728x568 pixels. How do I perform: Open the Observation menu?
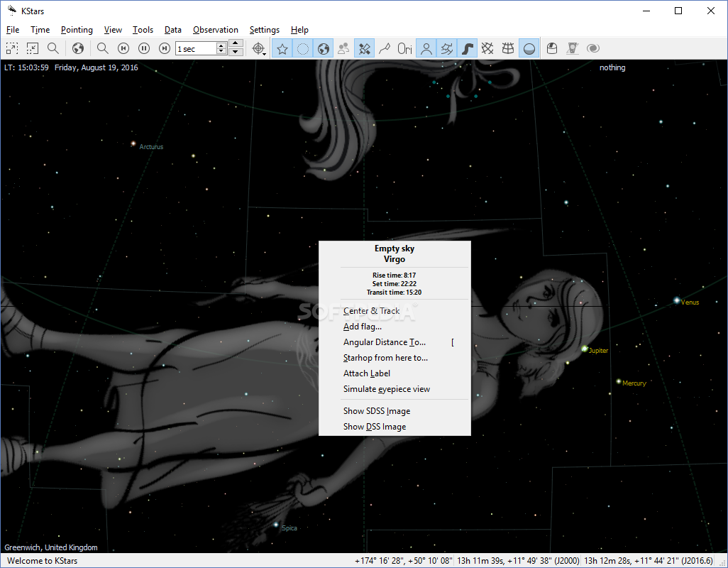click(x=216, y=30)
